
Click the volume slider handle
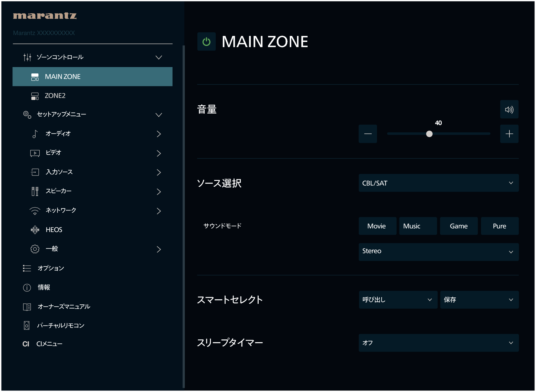tap(429, 134)
